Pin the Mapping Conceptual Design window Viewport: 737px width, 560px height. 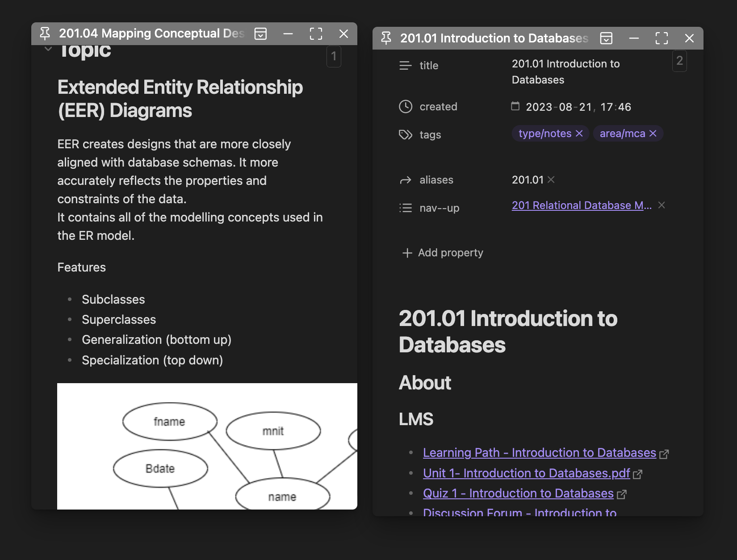coord(45,33)
